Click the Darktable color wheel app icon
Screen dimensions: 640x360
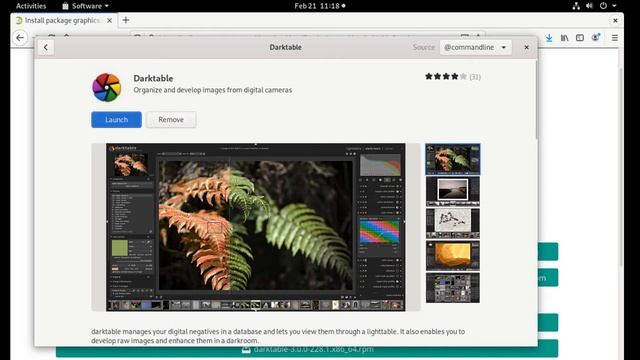(107, 87)
